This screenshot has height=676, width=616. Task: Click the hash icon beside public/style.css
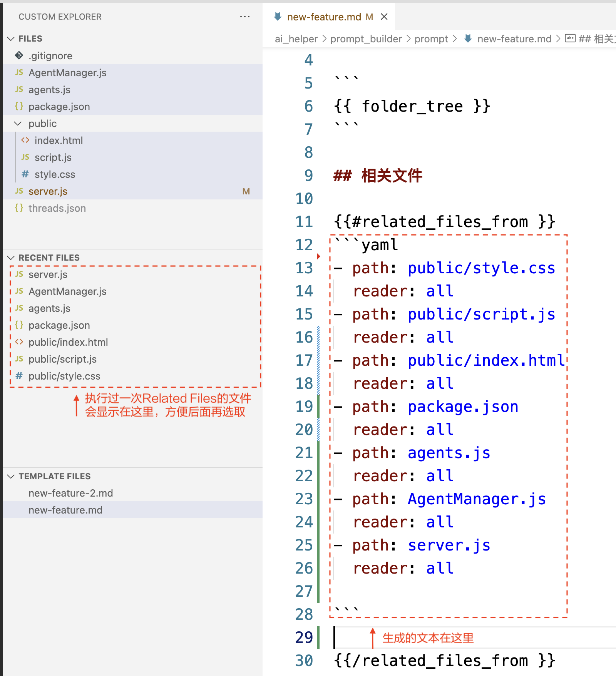point(19,376)
